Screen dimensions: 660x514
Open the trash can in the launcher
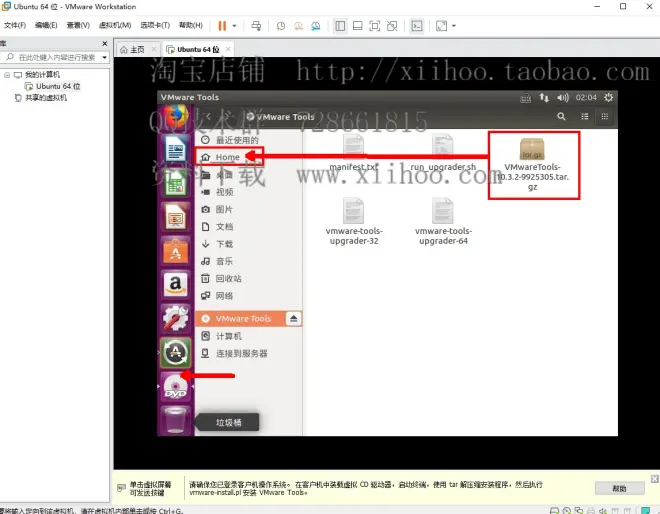176,420
